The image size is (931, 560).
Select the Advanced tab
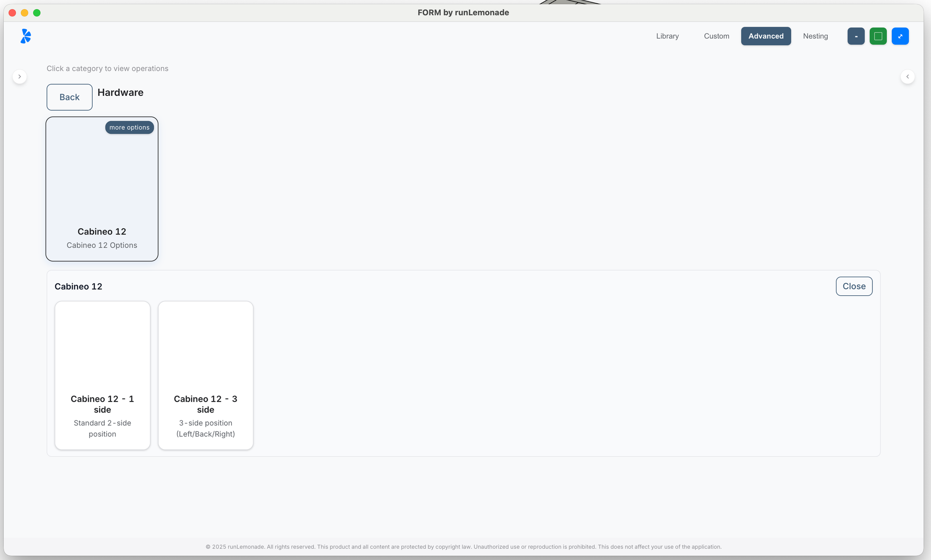pyautogui.click(x=766, y=36)
